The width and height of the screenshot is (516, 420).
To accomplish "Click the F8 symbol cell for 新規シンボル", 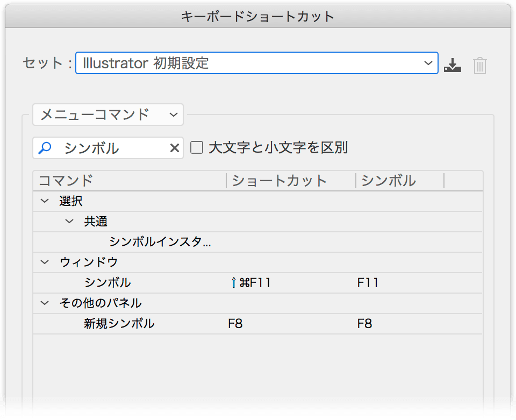I will [x=364, y=324].
